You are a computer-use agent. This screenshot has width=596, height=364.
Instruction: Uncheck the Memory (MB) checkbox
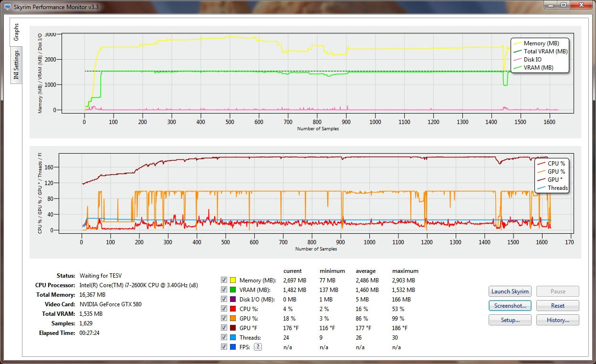pyautogui.click(x=224, y=281)
